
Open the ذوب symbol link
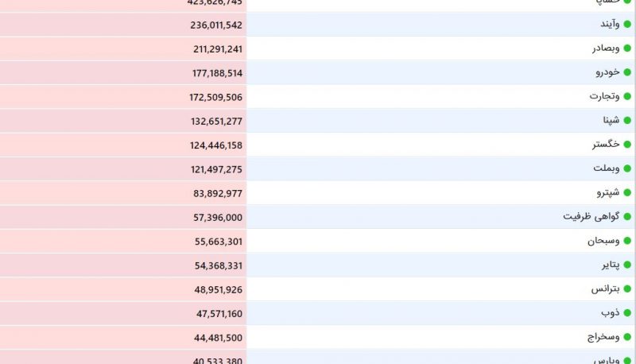611,312
